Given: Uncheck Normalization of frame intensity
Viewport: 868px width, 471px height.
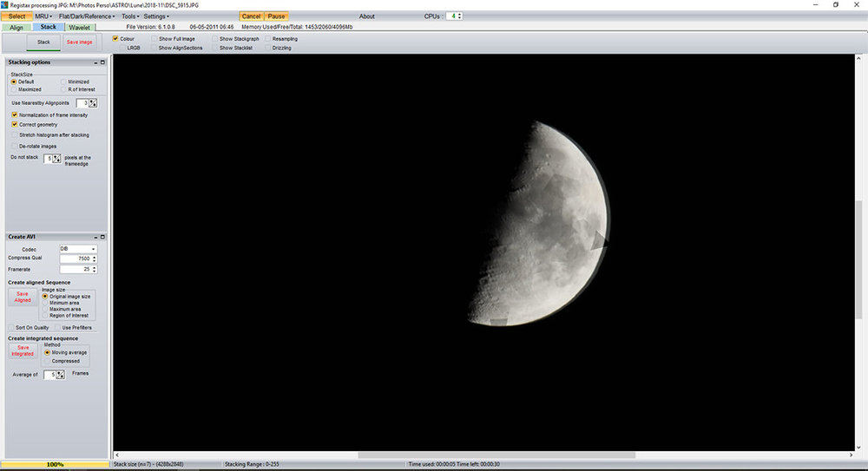Looking at the screenshot, I should pyautogui.click(x=14, y=114).
